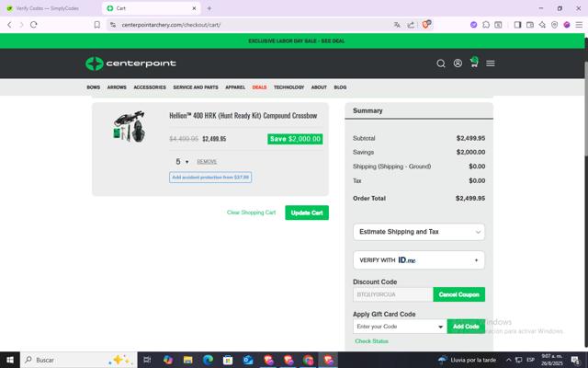Open the Brave wallet icon
This screenshot has height=368, width=588.
click(530, 25)
